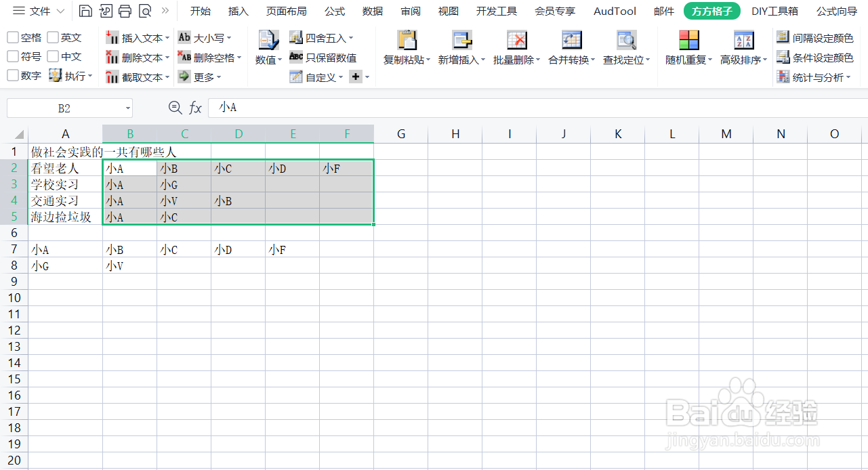868x470 pixels.
Task: Click the 合并转换 icon
Action: (572, 41)
